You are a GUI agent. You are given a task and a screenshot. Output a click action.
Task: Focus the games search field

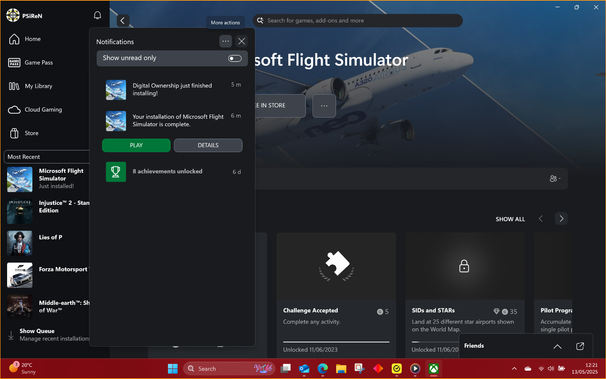[357, 20]
